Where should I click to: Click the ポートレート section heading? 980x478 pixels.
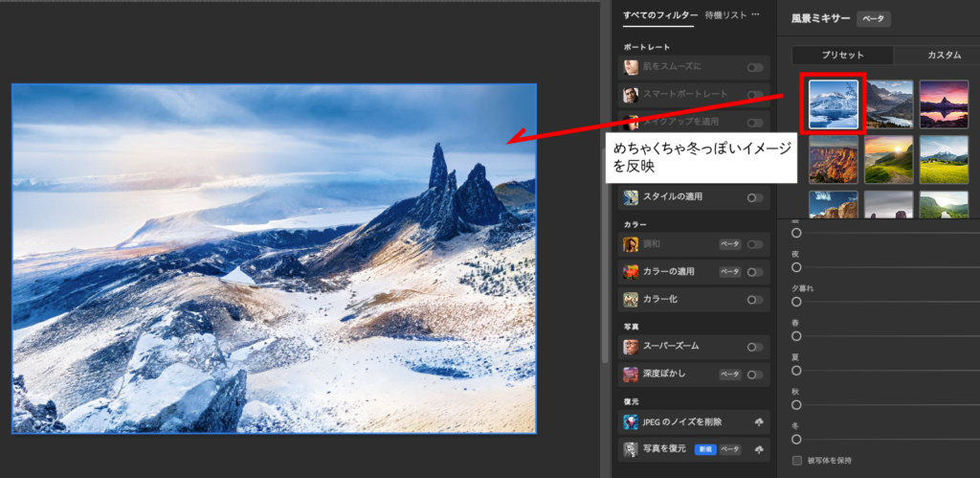646,48
